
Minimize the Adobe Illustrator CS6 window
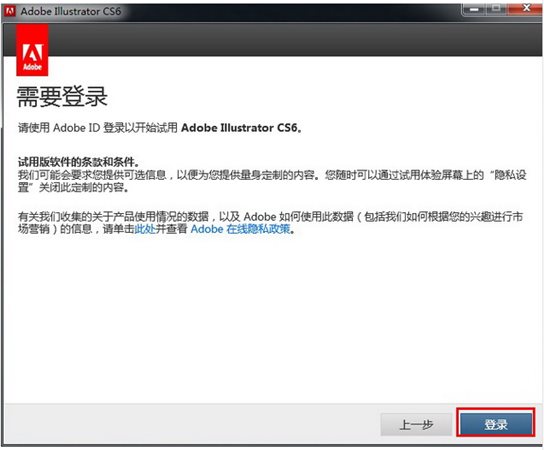474,9
